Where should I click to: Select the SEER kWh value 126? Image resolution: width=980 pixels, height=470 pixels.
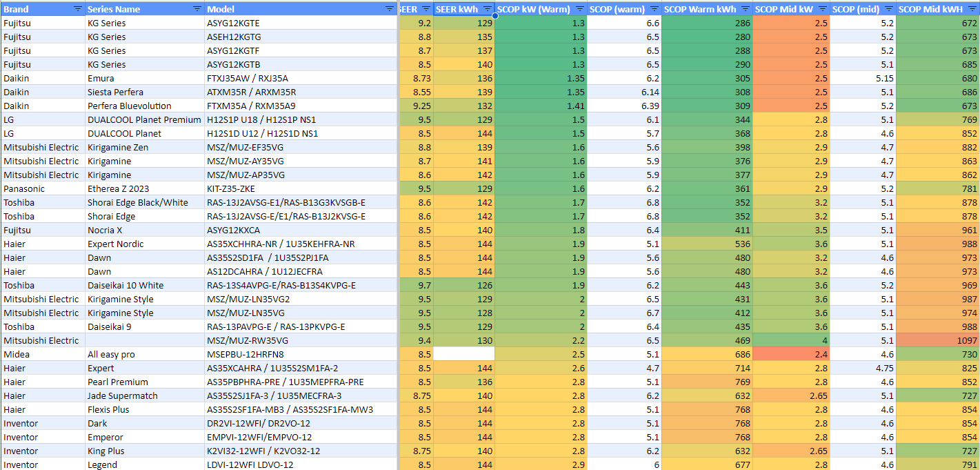[464, 285]
